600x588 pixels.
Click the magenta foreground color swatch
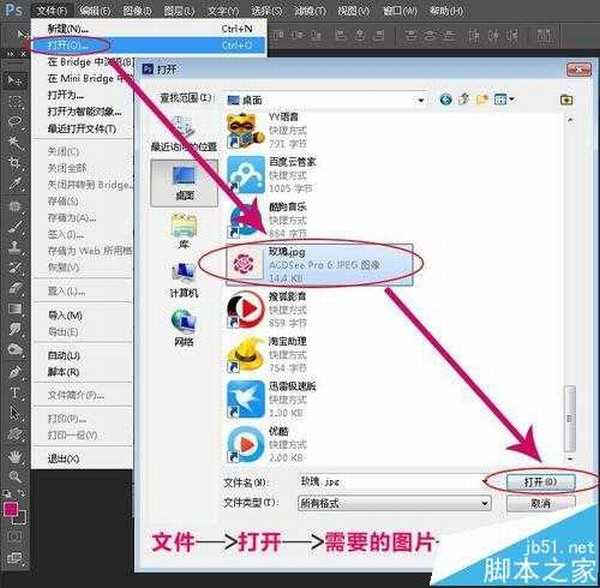(11, 509)
